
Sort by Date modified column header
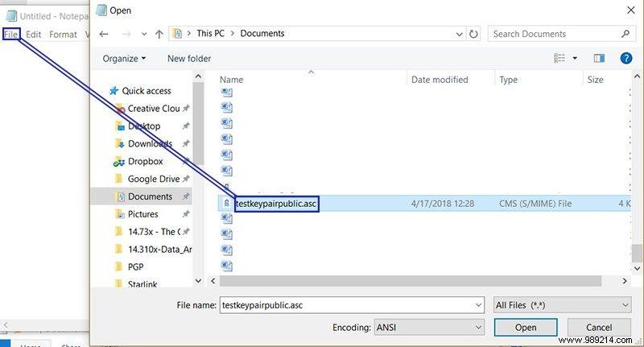coord(440,80)
